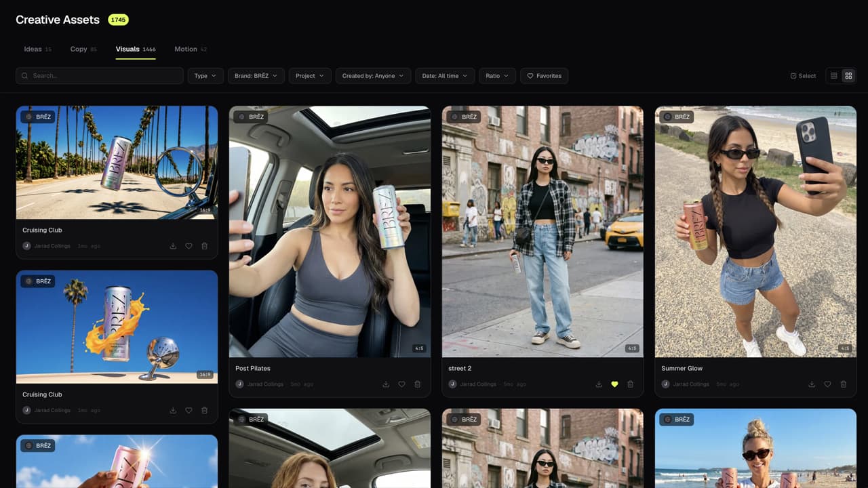Click the trash icon on Post Pilates
This screenshot has width=868, height=488.
[x=418, y=384]
